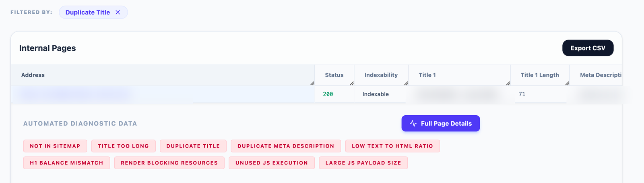Image resolution: width=644 pixels, height=183 pixels.
Task: Remove the Duplicate Title filter chip
Action: (x=118, y=12)
